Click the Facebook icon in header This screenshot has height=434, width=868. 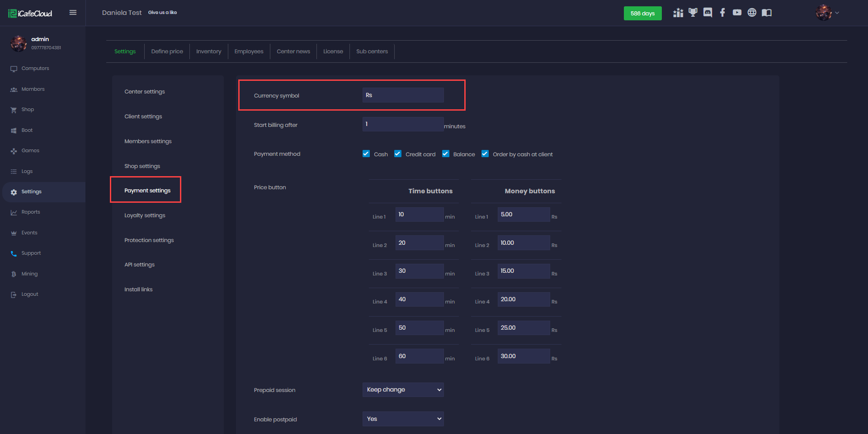click(722, 13)
